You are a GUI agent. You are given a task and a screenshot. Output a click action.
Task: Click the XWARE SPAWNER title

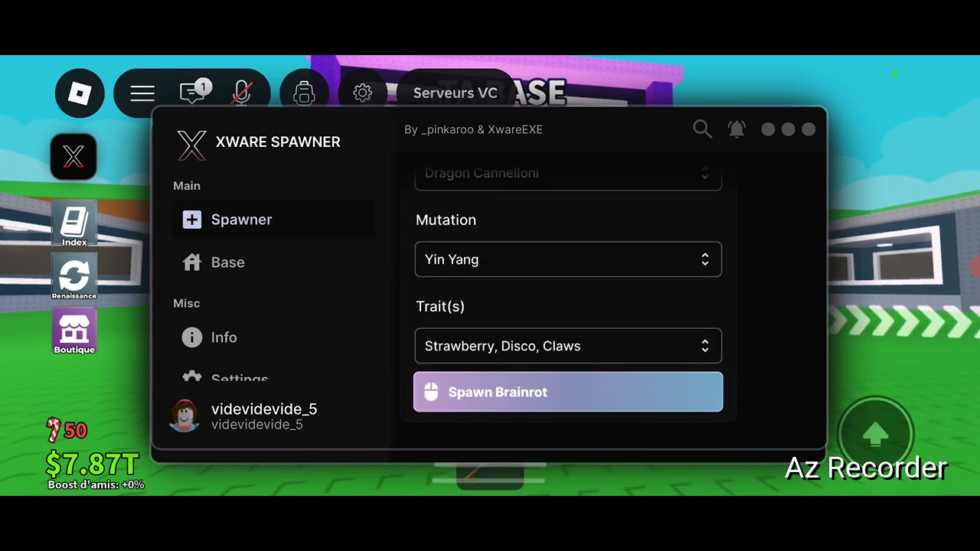[x=278, y=142]
